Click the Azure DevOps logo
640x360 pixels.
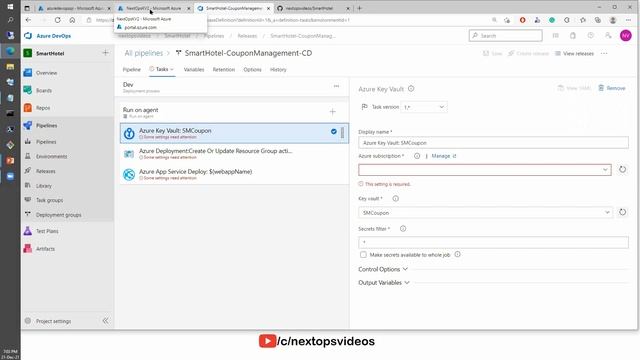tap(28, 36)
